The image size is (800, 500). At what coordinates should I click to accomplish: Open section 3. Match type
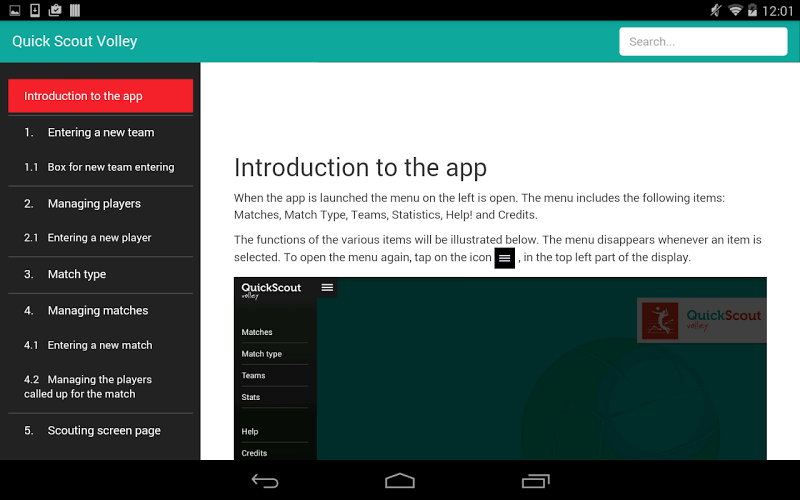coord(101,274)
